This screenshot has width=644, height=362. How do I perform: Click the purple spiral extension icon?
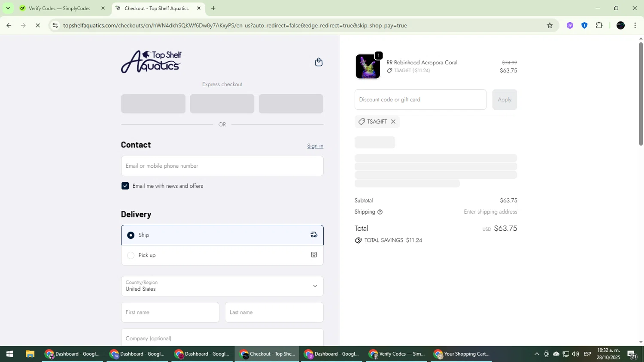point(570,25)
